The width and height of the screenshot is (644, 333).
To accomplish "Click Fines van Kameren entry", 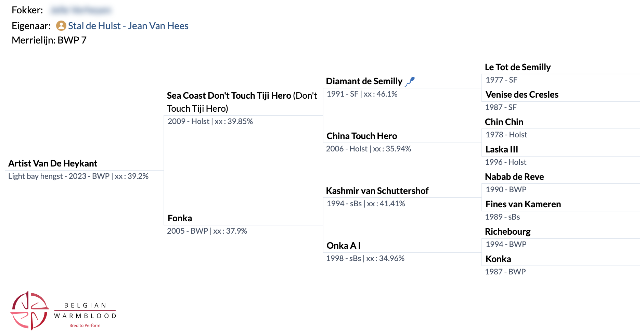I will coord(523,204).
